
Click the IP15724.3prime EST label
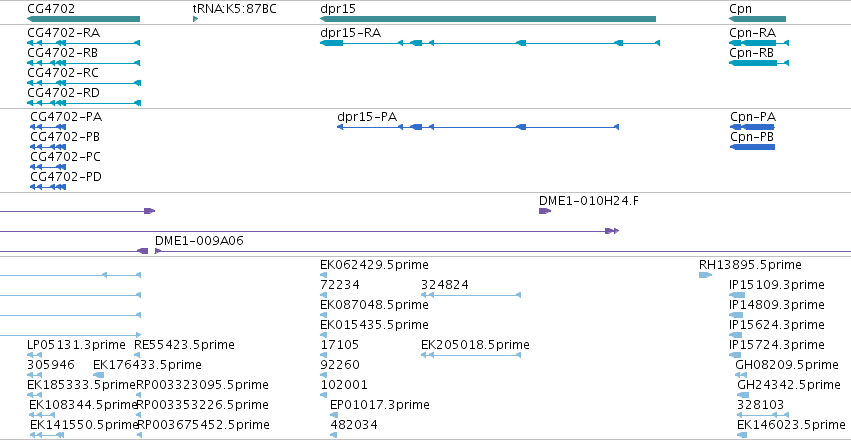pos(777,345)
